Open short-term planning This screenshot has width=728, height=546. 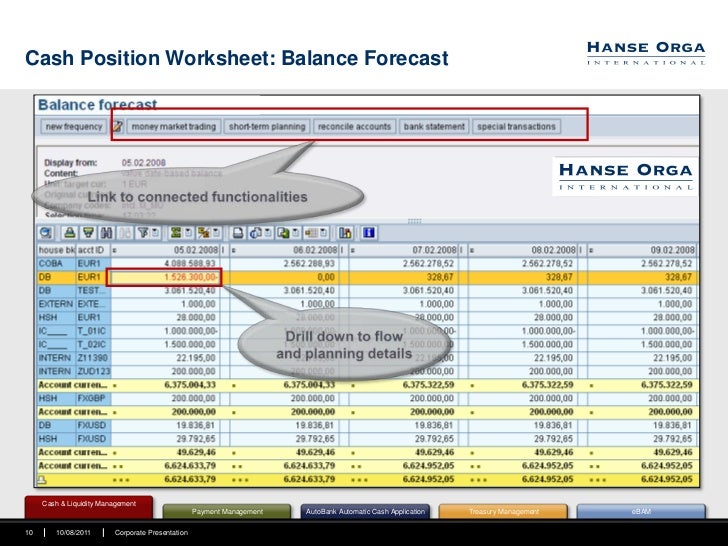267,126
